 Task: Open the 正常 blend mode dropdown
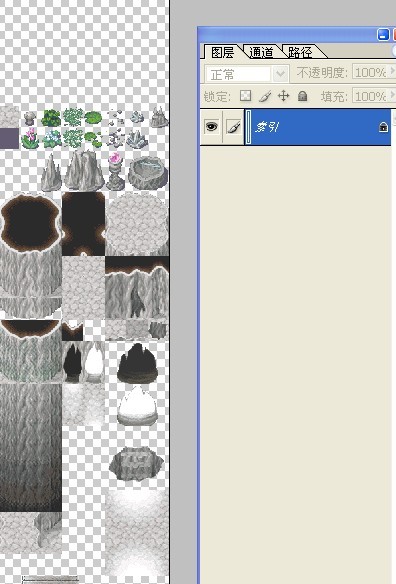click(x=280, y=73)
